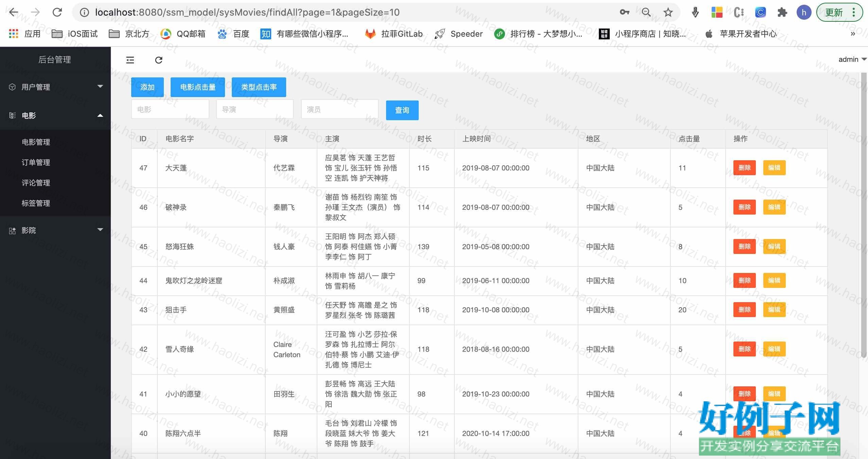Bookmark this page with star icon
The width and height of the screenshot is (868, 459).
[668, 12]
